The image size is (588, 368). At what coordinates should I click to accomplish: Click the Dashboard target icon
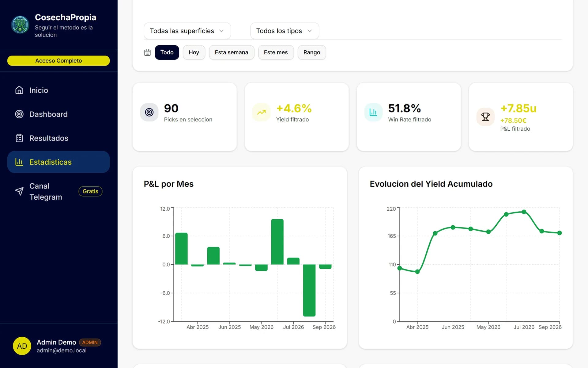(19, 114)
